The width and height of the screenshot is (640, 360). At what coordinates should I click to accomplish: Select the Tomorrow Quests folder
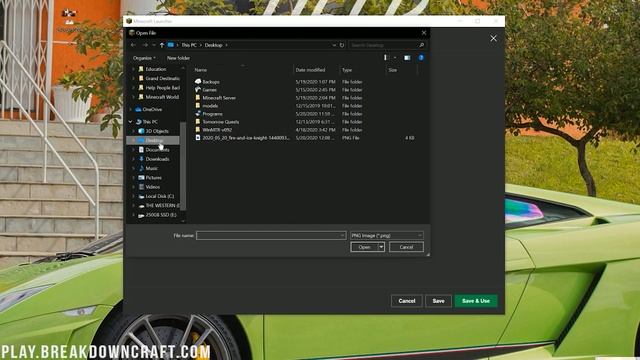(220, 122)
